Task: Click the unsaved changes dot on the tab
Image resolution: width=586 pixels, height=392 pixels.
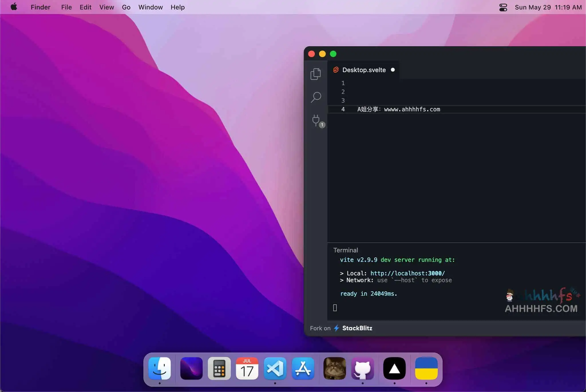Action: [393, 70]
